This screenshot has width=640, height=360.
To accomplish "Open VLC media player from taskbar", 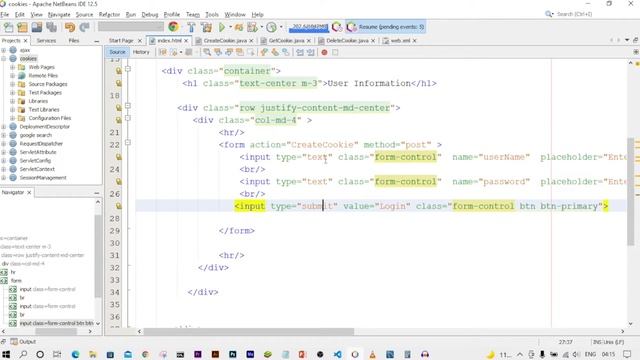I will coord(372,354).
